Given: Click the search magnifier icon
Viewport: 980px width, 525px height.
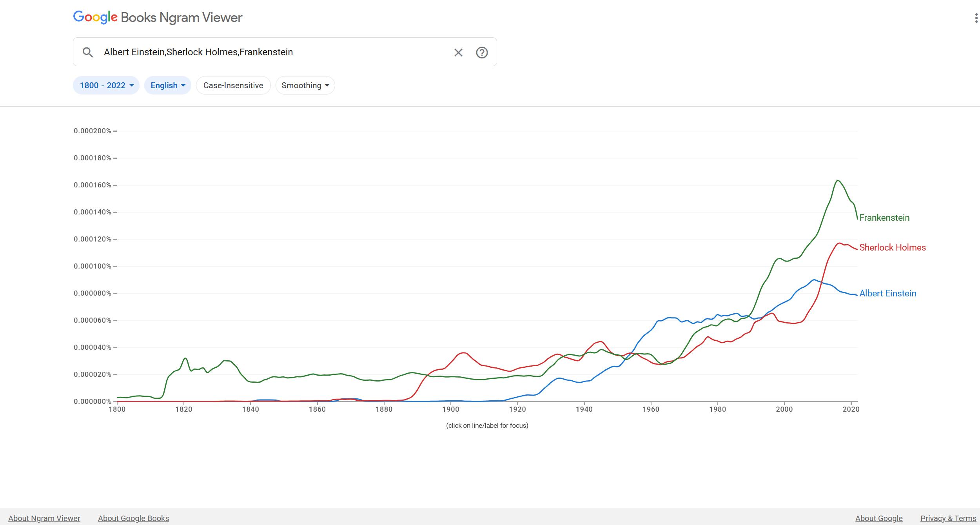Looking at the screenshot, I should point(88,52).
